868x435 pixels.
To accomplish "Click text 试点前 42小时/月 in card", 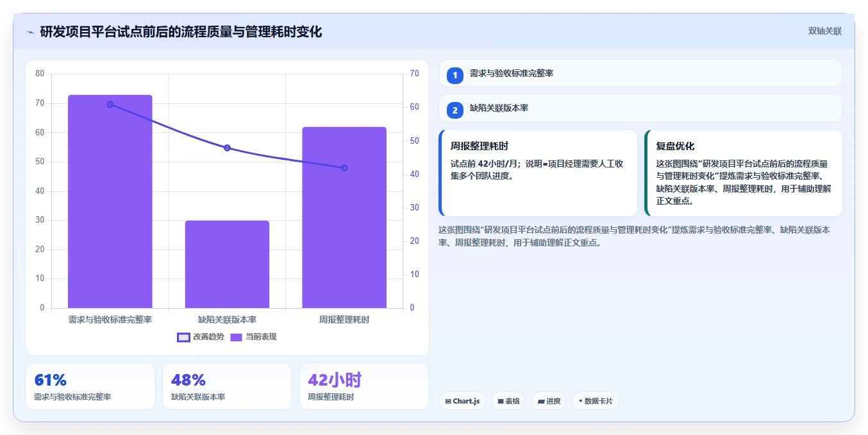I will click(x=485, y=164).
